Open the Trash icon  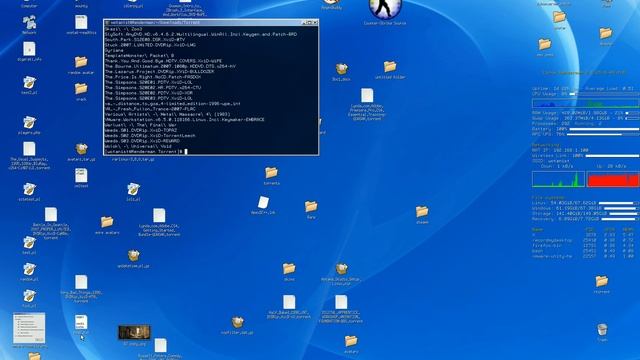pyautogui.click(x=602, y=332)
